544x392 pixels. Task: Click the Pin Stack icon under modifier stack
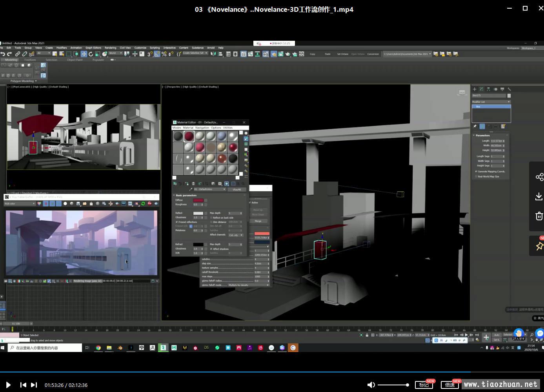(475, 126)
